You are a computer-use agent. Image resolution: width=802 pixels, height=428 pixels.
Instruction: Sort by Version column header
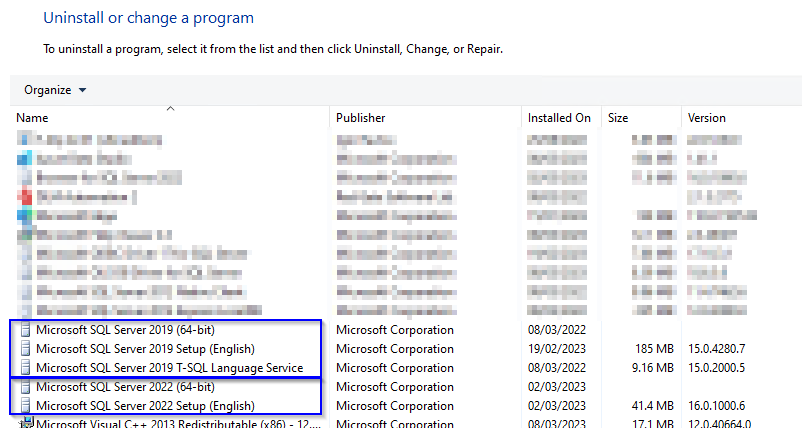click(706, 118)
